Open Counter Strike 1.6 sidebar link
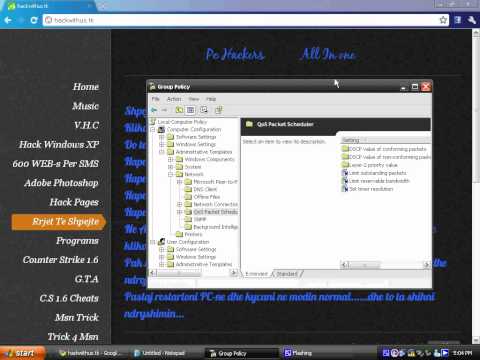The image size is (480, 360). coord(61,260)
